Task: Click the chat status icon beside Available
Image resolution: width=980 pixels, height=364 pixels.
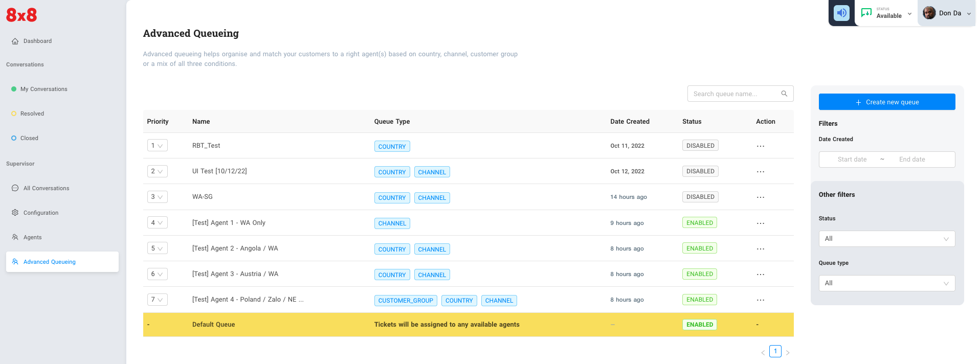Action: (866, 13)
